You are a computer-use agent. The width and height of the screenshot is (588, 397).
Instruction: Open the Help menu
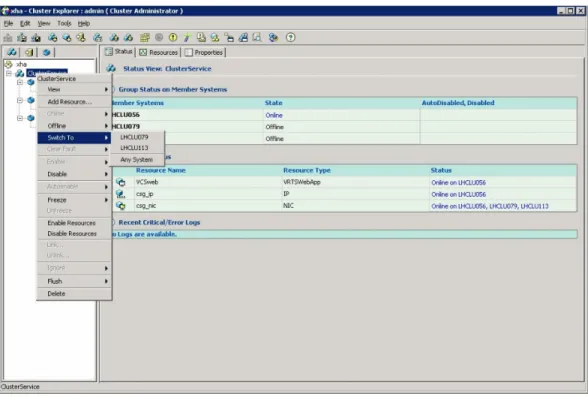[84, 24]
